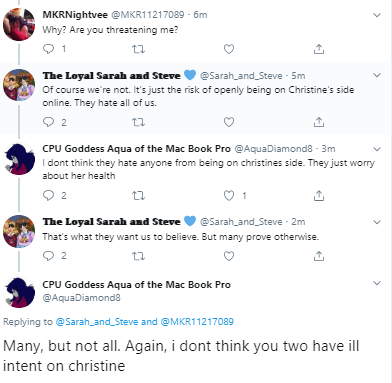This screenshot has width=392, height=383.
Task: Reply to MKRNightvee's tweet
Action: point(49,49)
